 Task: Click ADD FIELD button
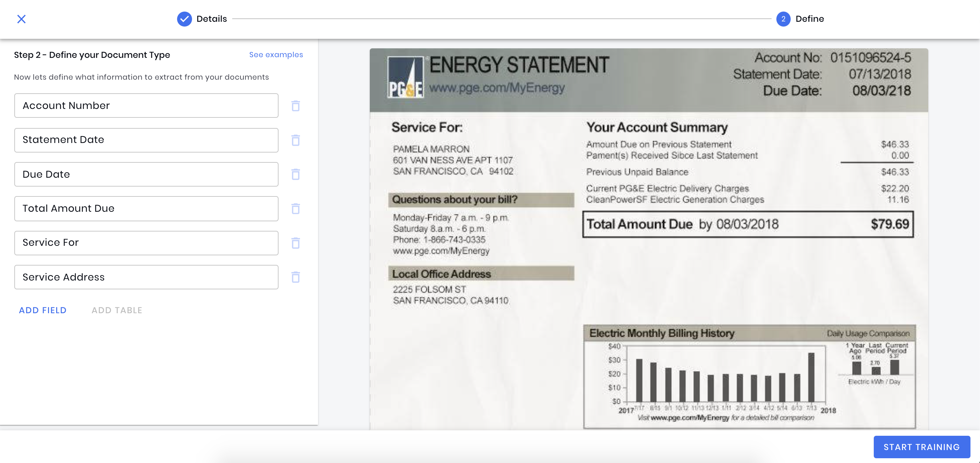(43, 310)
